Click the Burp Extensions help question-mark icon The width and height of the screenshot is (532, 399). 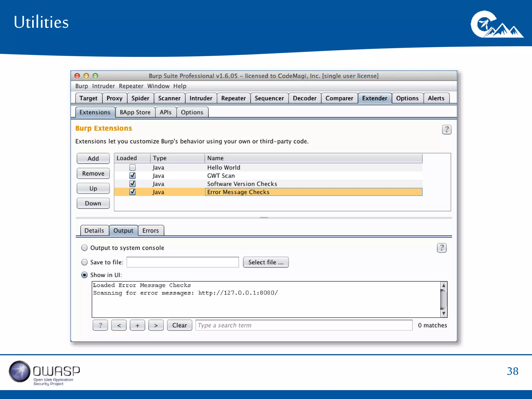pyautogui.click(x=447, y=129)
